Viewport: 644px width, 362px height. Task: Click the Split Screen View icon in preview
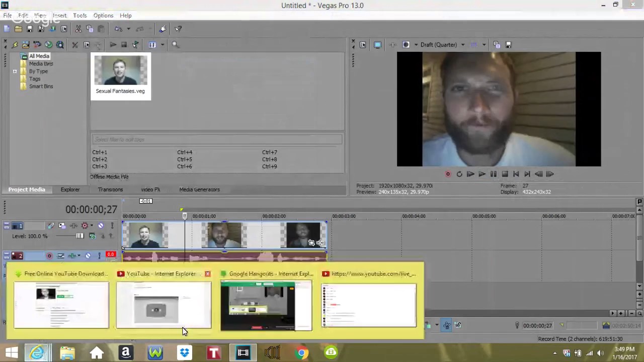point(406,45)
